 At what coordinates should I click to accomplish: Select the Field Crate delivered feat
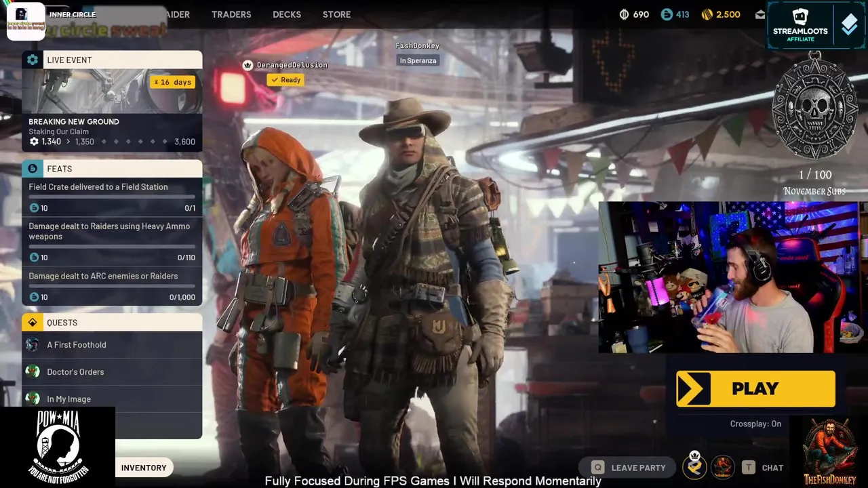[x=112, y=197]
